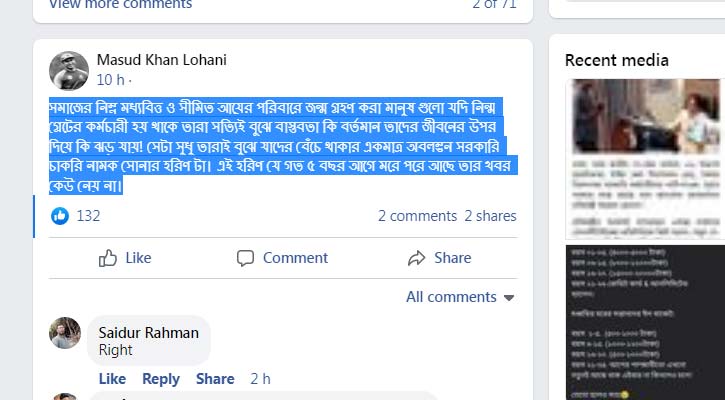Open the 2 h comment timestamp

(x=260, y=379)
